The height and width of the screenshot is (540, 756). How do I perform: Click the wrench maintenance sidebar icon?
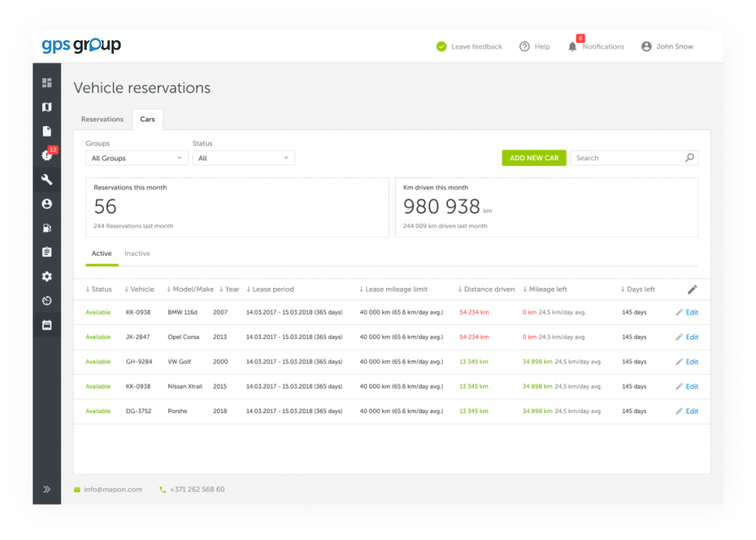click(x=47, y=180)
